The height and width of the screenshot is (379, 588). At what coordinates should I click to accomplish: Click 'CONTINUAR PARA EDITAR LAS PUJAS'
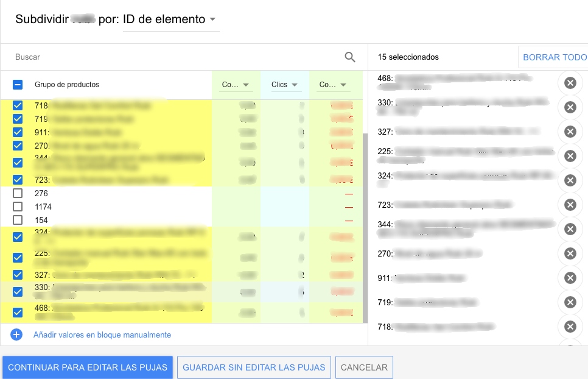pyautogui.click(x=88, y=367)
